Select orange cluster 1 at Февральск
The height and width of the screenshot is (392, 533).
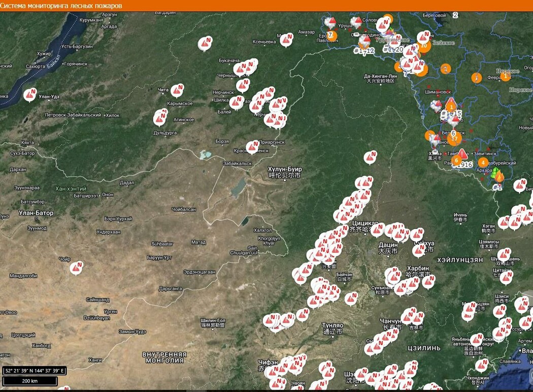coord(506,76)
